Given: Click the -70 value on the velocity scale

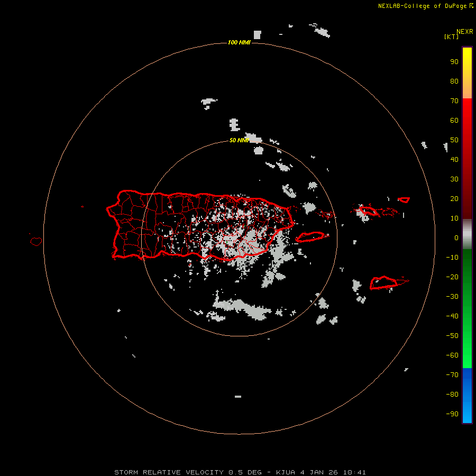Looking at the screenshot, I should tap(452, 375).
